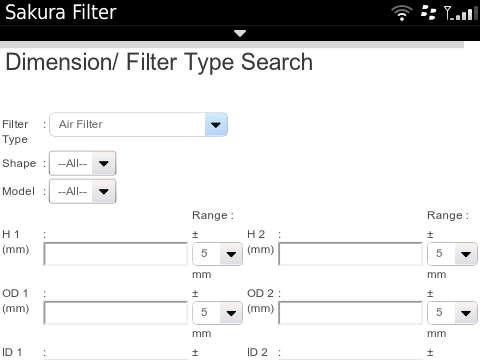
Task: Tap the cellular signal strength icon
Action: 461,13
